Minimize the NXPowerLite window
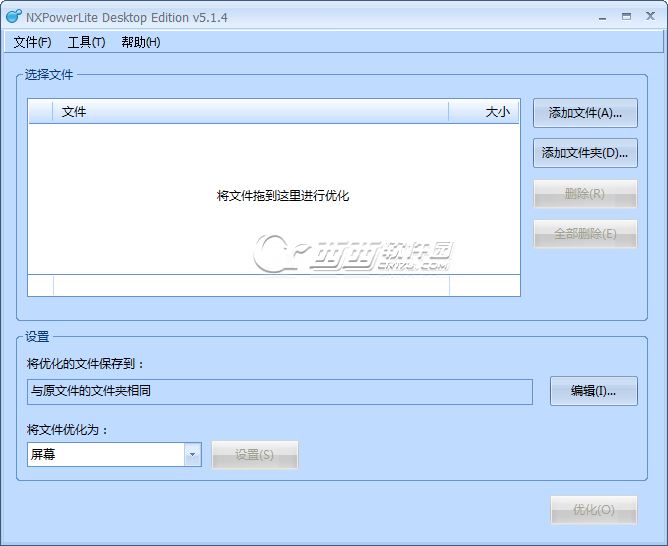 tap(602, 18)
